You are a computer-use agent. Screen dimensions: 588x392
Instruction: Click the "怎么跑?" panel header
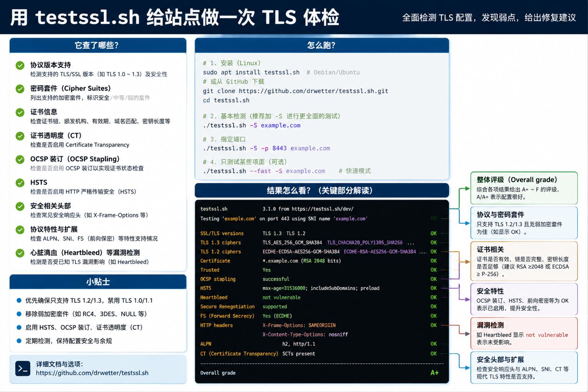[322, 46]
